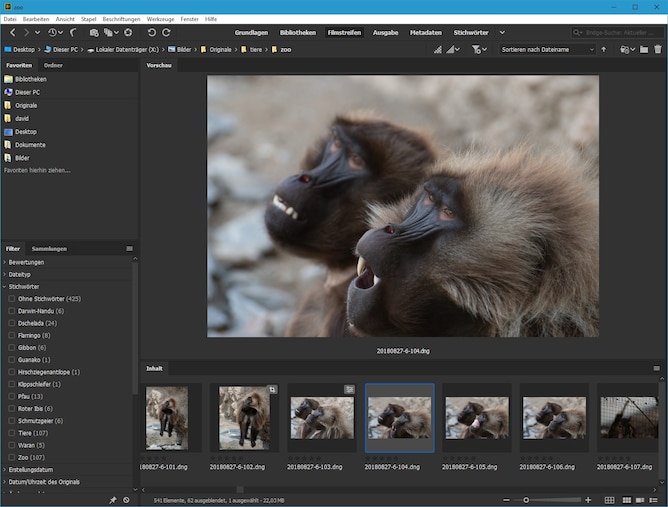
Task: Select Dokumente in the Favoriten list
Action: [x=29, y=144]
